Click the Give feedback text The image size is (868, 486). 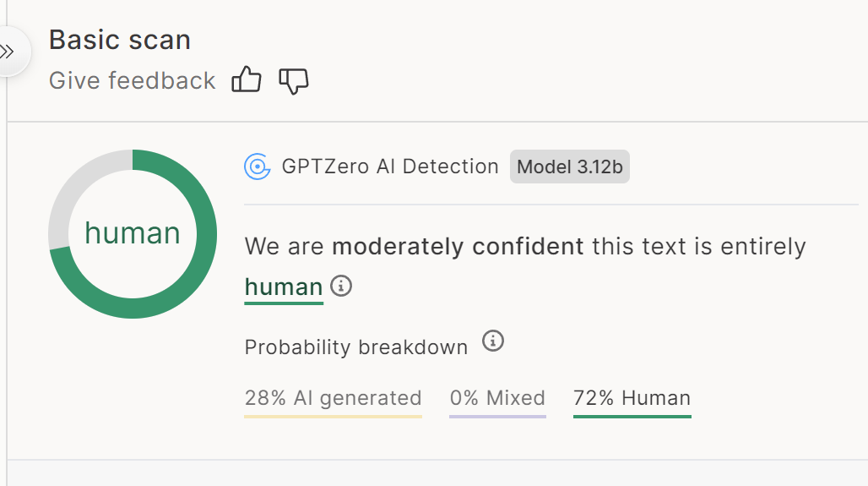[x=133, y=80]
